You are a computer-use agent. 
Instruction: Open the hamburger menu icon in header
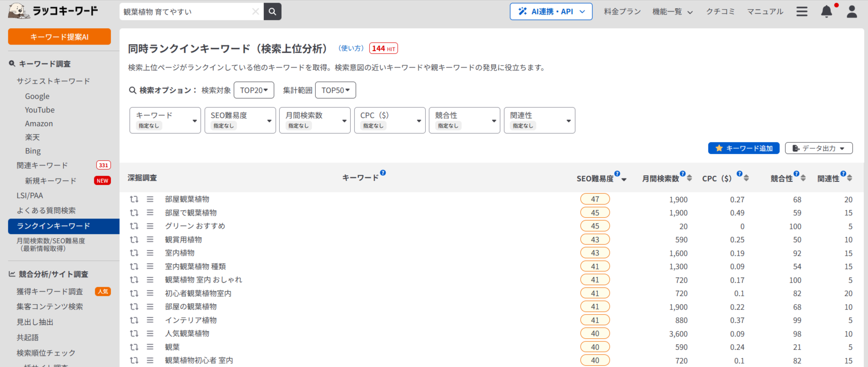tap(802, 11)
